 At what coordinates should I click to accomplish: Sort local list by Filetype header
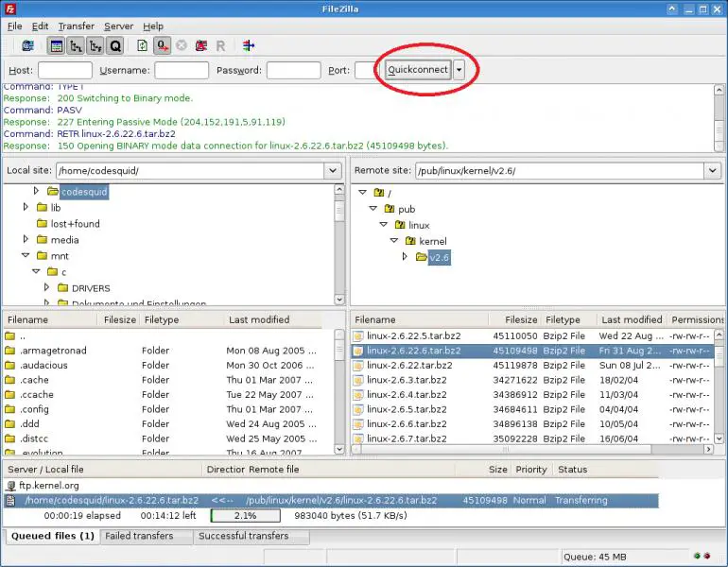(182, 319)
